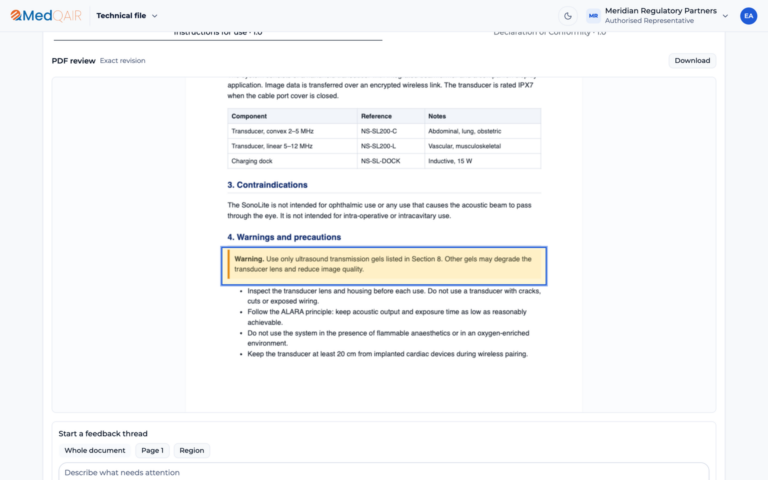
Task: Select Page 1 feedback scope
Action: (152, 450)
